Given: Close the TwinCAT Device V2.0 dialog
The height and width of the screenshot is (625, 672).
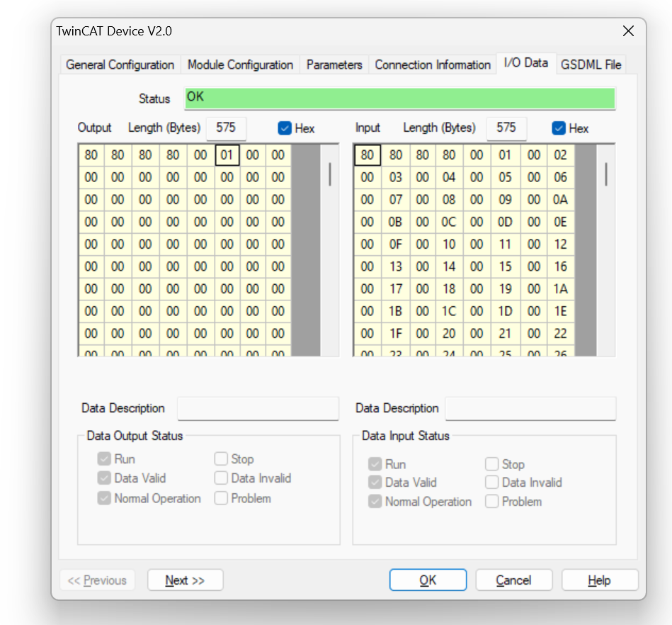Looking at the screenshot, I should pos(628,31).
